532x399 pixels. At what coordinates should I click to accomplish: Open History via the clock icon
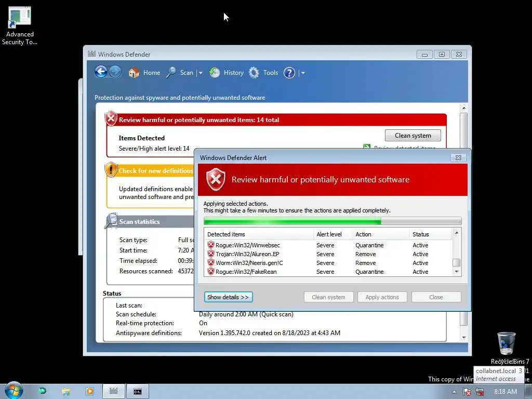pyautogui.click(x=215, y=72)
